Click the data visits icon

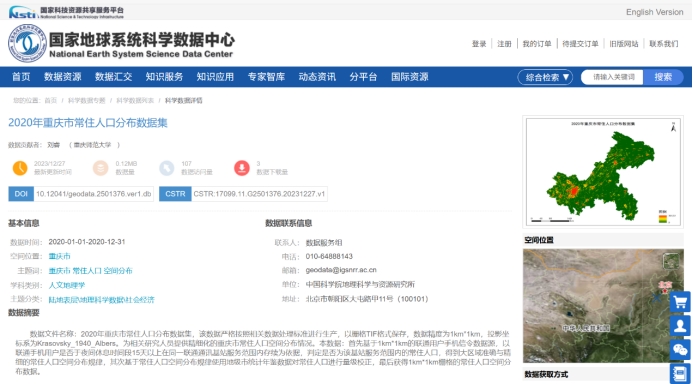[167, 168]
